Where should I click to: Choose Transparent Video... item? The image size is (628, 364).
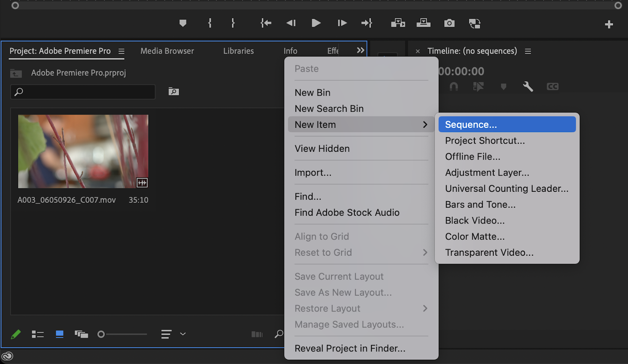pyautogui.click(x=507, y=253)
